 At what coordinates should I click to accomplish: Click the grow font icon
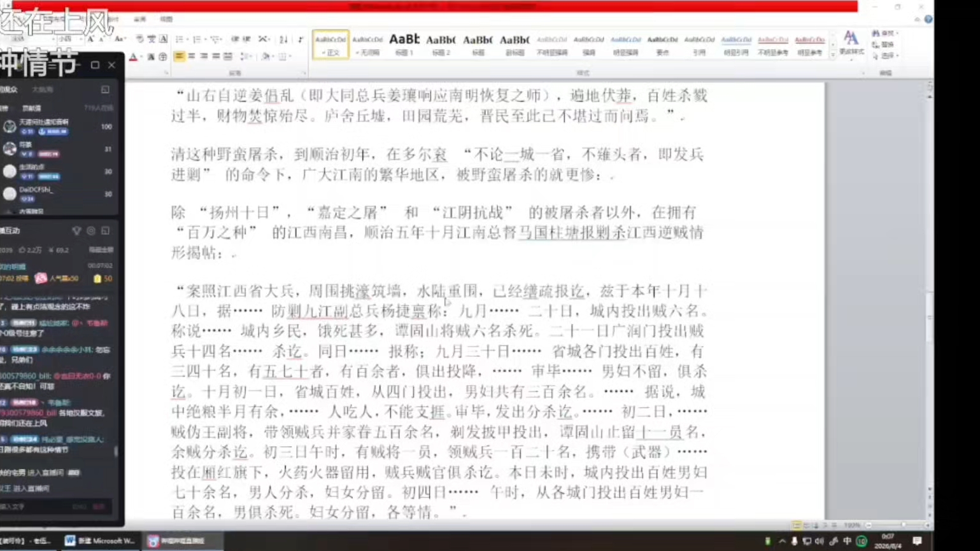tap(90, 39)
